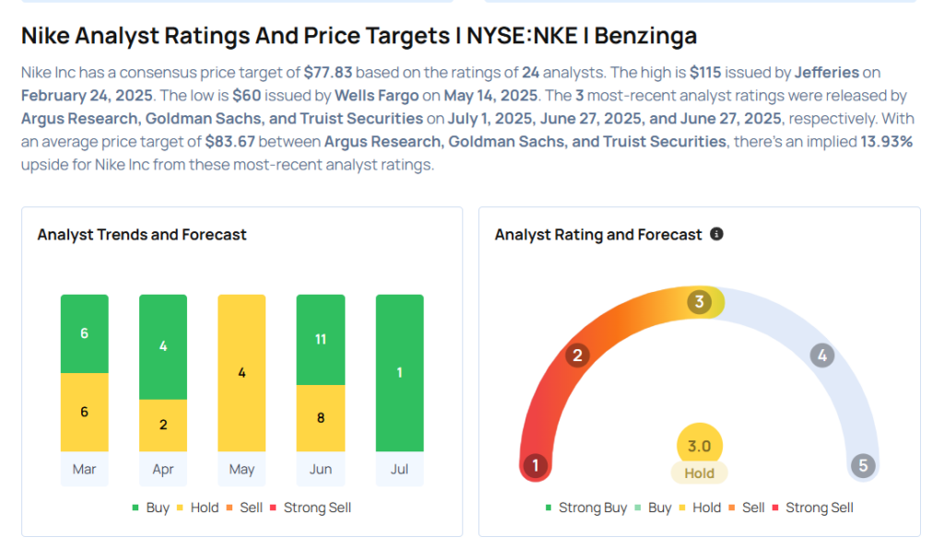Screen dimensions: 944x560
Task: Click the info icon beside Analyst Rating and Forecast
Action: (x=717, y=235)
